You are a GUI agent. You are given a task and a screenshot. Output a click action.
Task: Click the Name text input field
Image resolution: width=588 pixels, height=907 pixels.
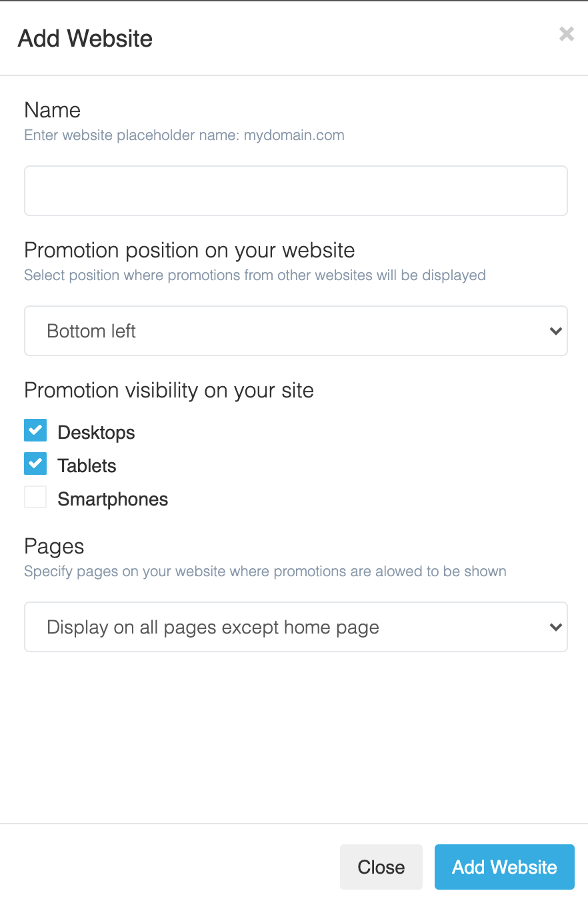(295, 191)
